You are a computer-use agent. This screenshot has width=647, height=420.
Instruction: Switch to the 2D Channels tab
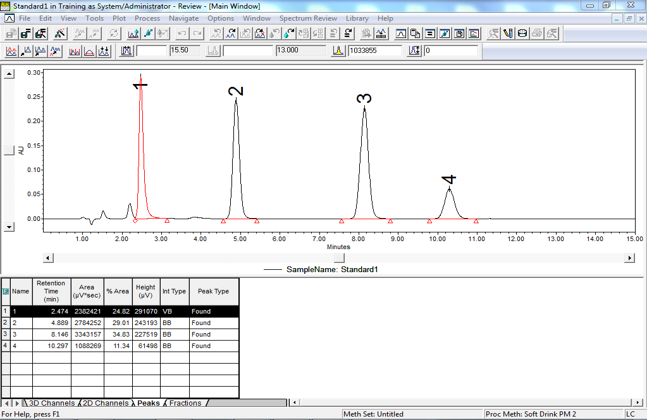(x=106, y=403)
